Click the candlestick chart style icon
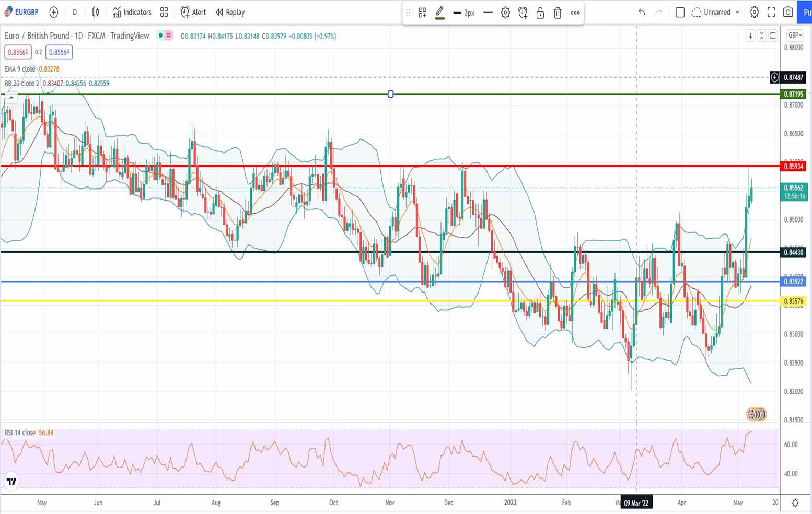The width and height of the screenshot is (812, 514). pos(96,12)
